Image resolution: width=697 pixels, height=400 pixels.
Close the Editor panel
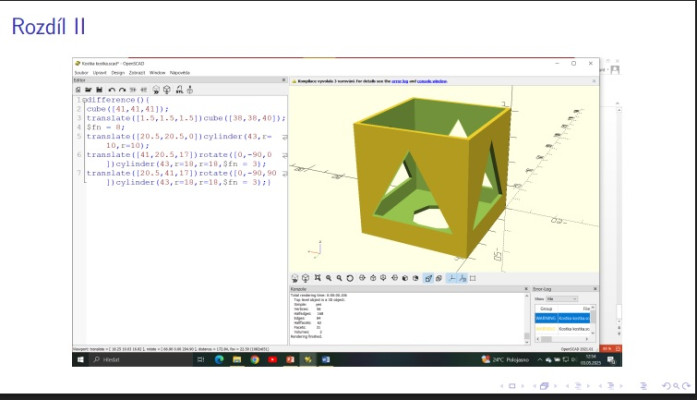pos(284,80)
